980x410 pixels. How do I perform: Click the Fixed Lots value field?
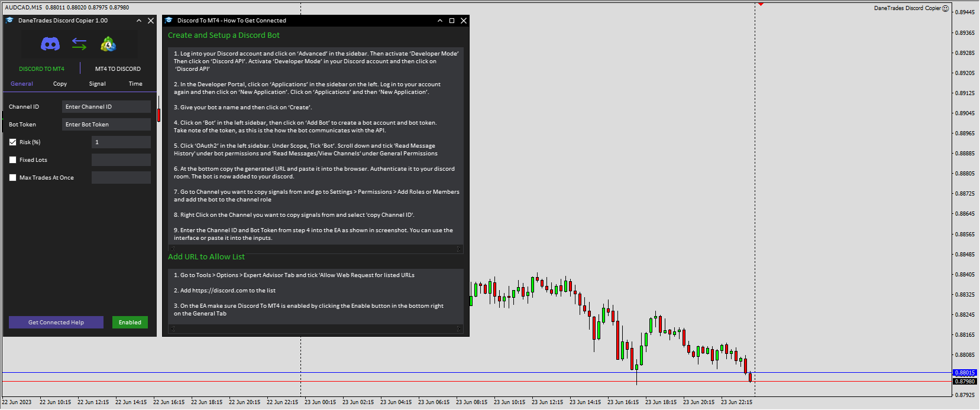click(121, 160)
